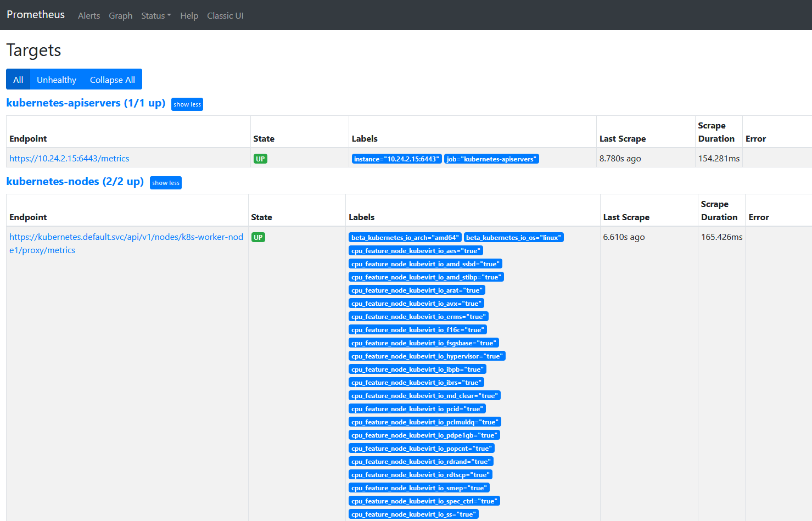This screenshot has height=521, width=812.
Task: Click Collapse All button
Action: coord(113,80)
